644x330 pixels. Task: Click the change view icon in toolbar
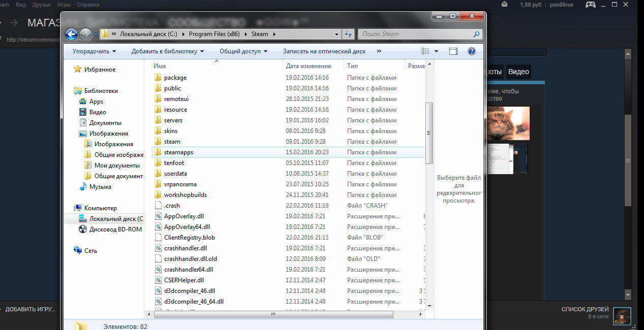(426, 51)
